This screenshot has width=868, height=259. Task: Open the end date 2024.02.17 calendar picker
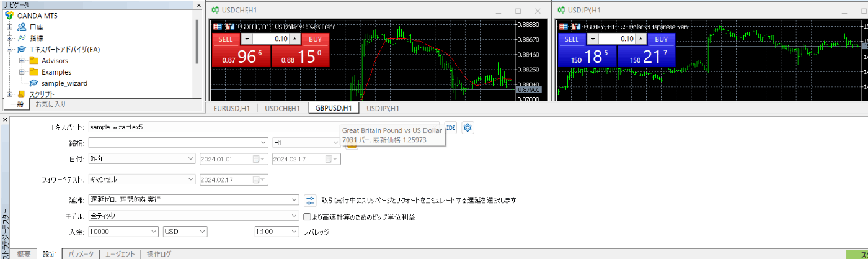pyautogui.click(x=332, y=158)
